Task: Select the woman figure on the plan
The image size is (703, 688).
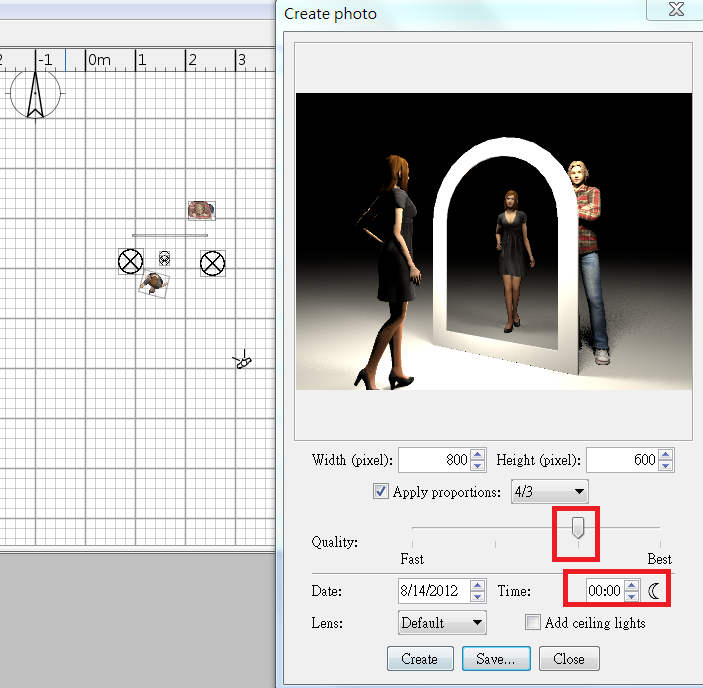Action: click(154, 284)
